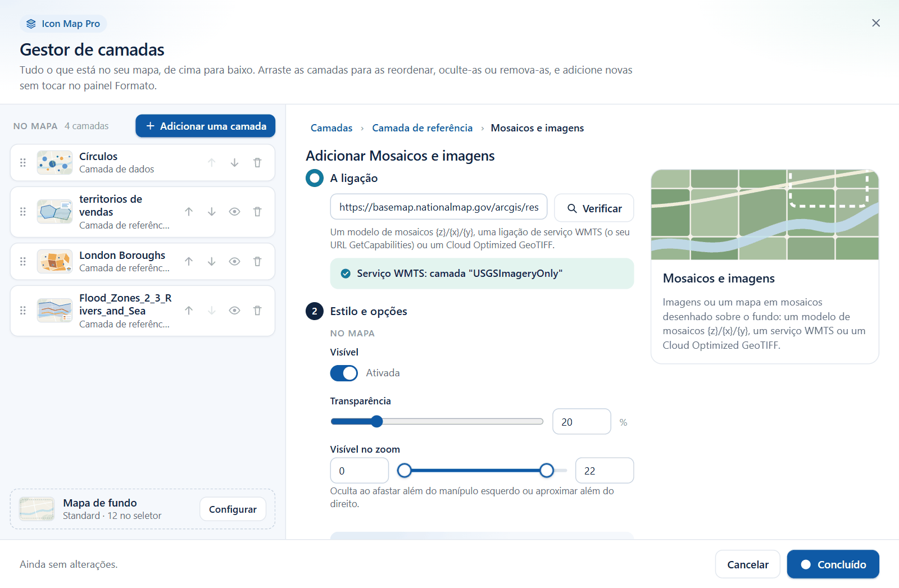Click the Transparência slider handle
Viewport: 899px width, 588px height.
pos(377,422)
